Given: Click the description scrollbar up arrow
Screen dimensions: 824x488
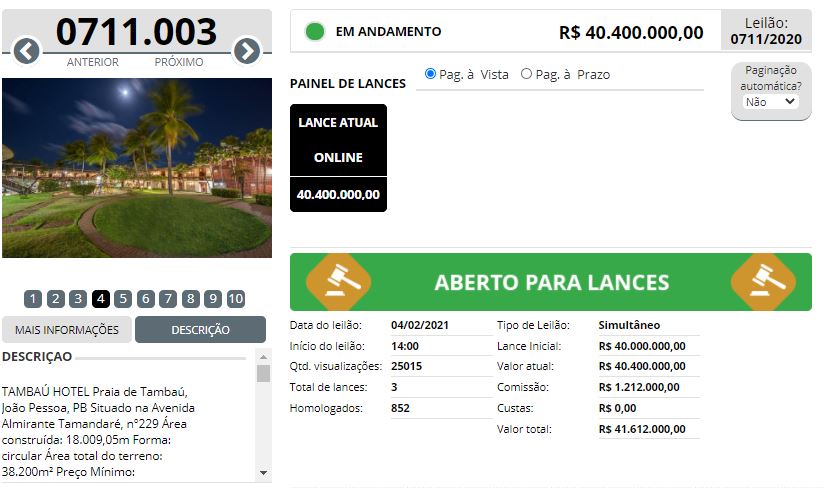Looking at the screenshot, I should 263,357.
